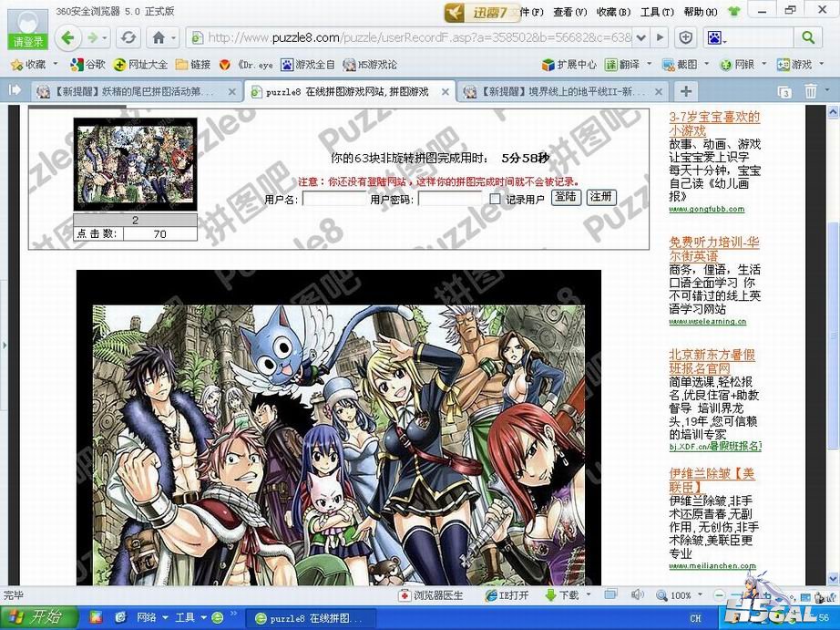Click the trash closed-tabs icon
Image resolution: width=840 pixels, height=630 pixels.
click(x=811, y=91)
